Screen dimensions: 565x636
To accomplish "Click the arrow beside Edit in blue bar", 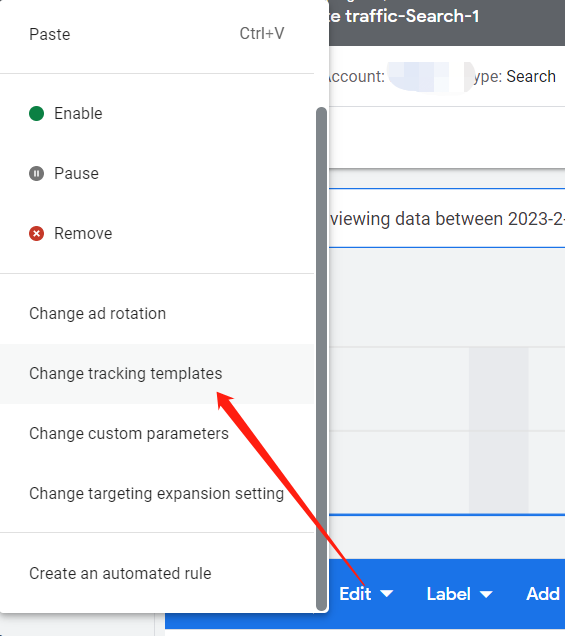I will tap(387, 594).
